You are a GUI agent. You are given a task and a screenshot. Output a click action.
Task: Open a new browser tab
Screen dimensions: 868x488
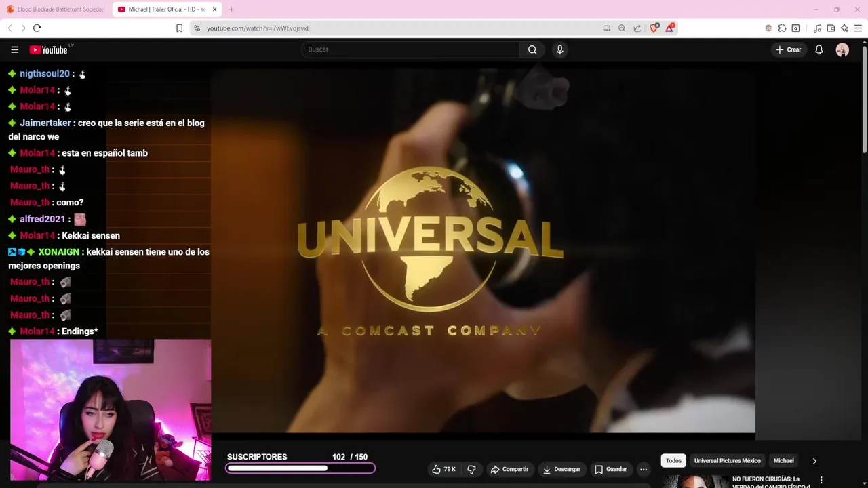(x=231, y=9)
